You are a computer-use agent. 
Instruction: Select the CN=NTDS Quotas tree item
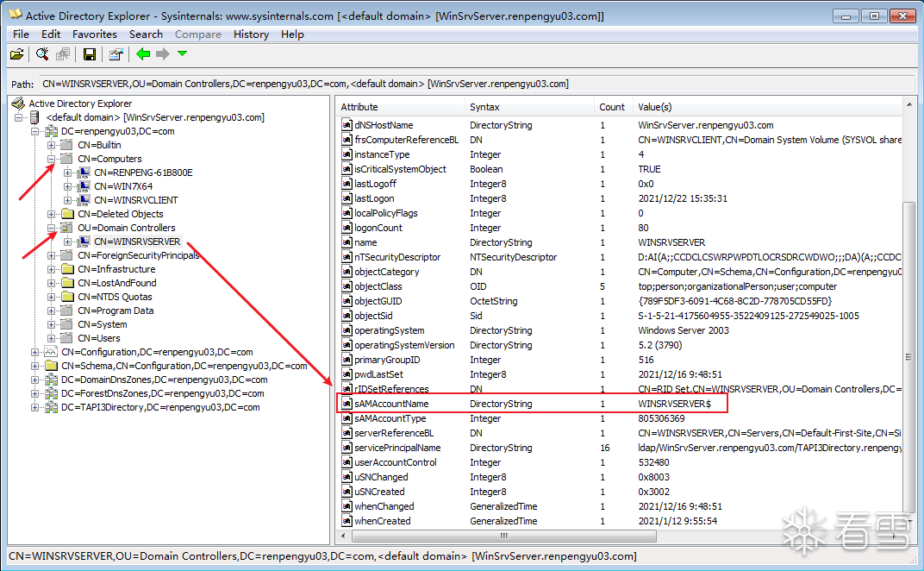pyautogui.click(x=115, y=297)
